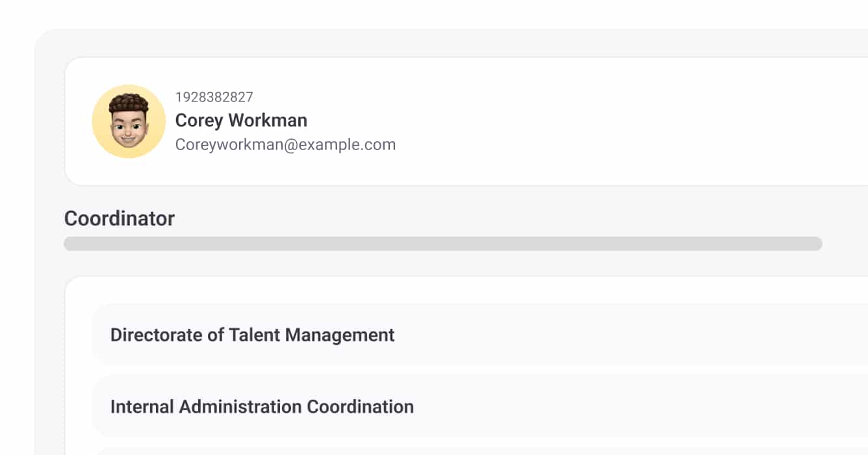Click the white list card above Directorate row

coord(455,289)
